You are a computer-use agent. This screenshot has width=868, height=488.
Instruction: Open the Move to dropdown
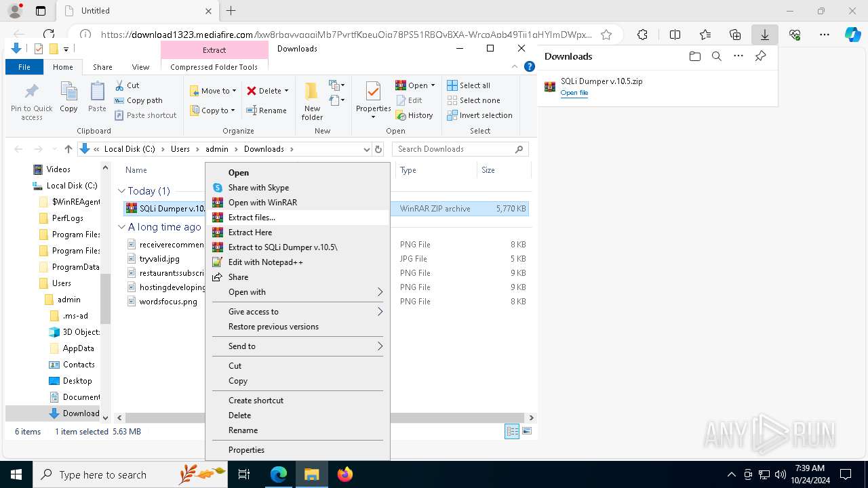click(213, 91)
